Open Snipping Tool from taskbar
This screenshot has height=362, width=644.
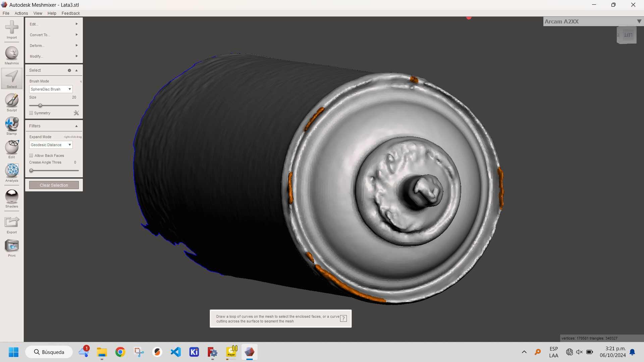[139, 352]
